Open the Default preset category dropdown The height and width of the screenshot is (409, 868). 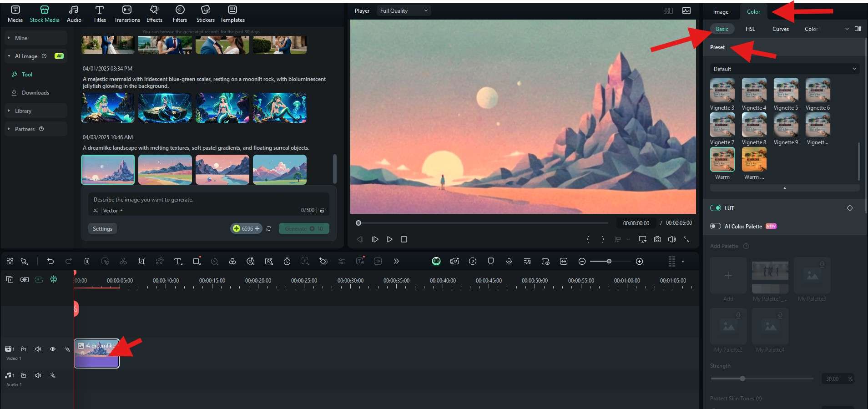click(785, 69)
